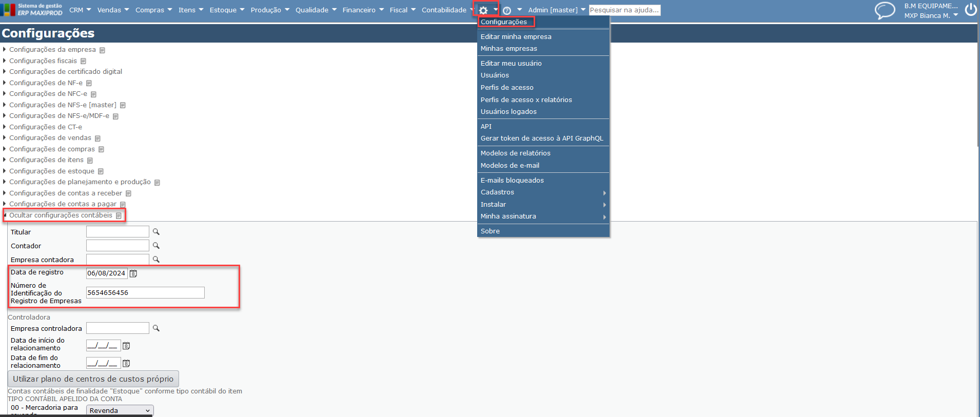Click document icon beside Configurações de NFS-e [master]

pyautogui.click(x=123, y=105)
